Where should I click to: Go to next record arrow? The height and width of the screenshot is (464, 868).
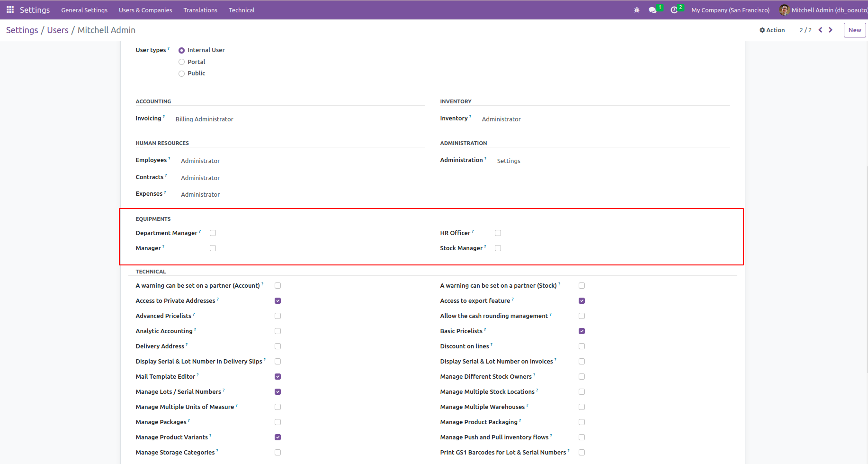831,30
